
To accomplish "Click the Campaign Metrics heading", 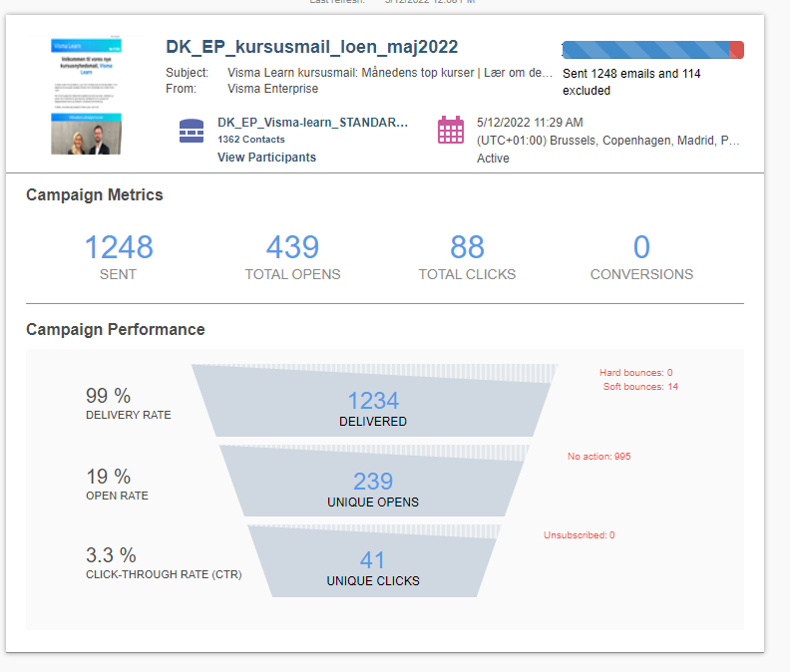I will click(x=94, y=195).
